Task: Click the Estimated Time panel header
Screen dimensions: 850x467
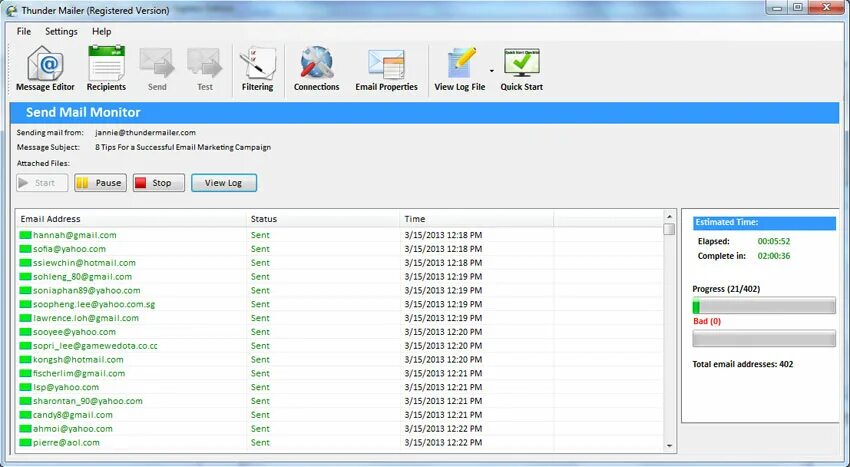Action: coord(764,223)
